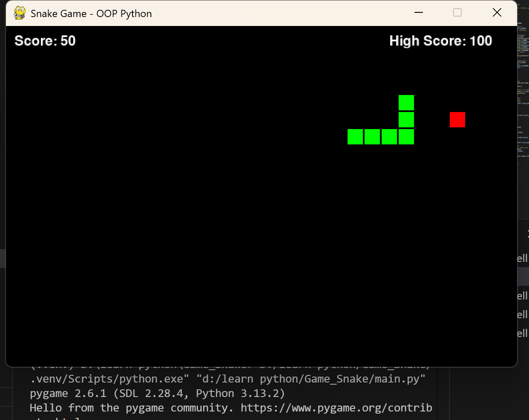Click the minimize icon on the game window

(x=418, y=13)
